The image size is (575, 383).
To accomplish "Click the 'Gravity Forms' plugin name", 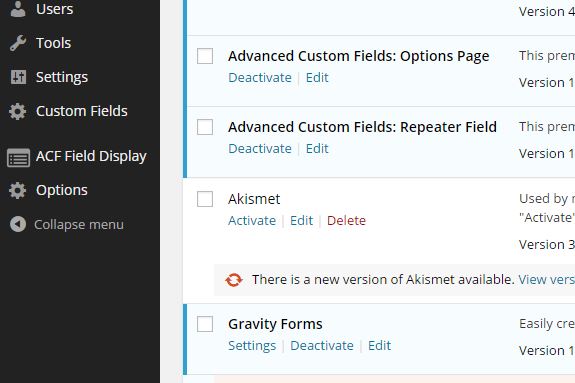I will tap(275, 324).
